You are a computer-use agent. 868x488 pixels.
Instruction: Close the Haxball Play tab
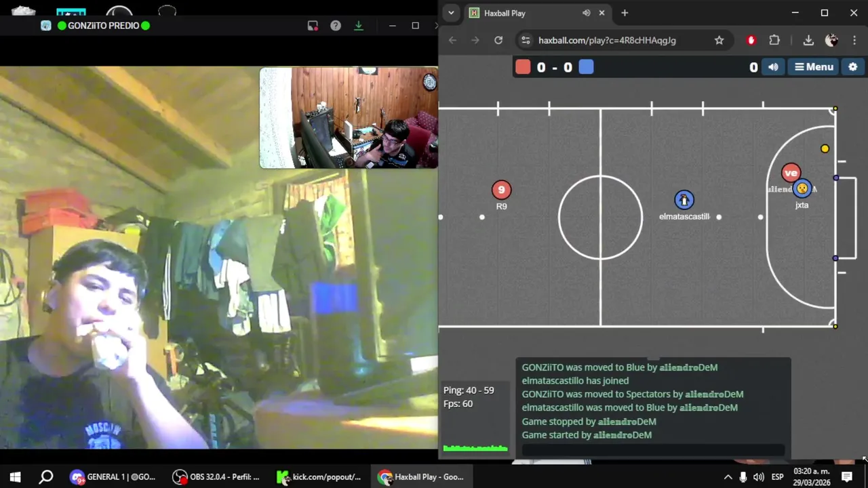click(x=601, y=13)
